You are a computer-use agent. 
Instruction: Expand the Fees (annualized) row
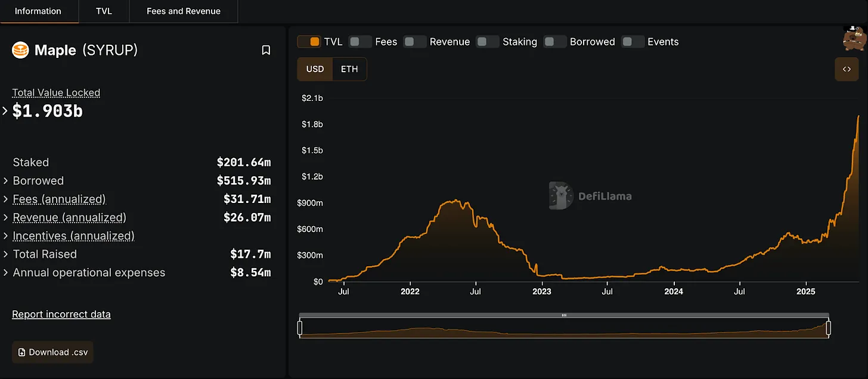pos(5,199)
